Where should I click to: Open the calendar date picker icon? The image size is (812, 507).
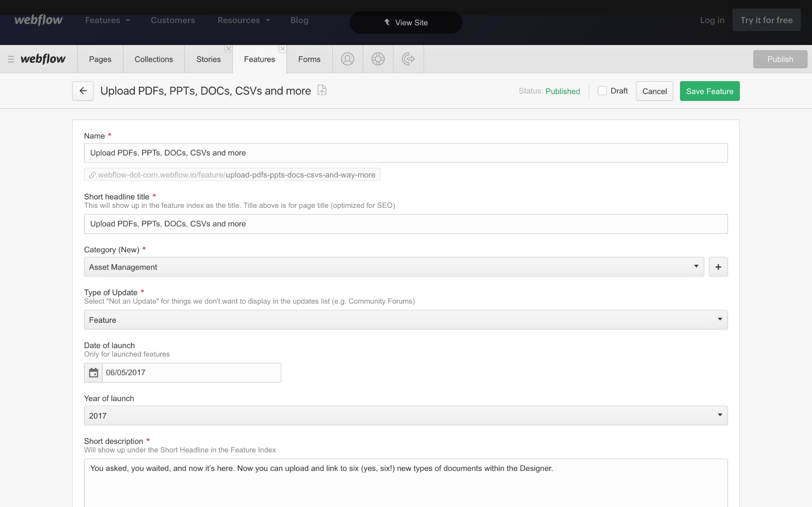93,373
